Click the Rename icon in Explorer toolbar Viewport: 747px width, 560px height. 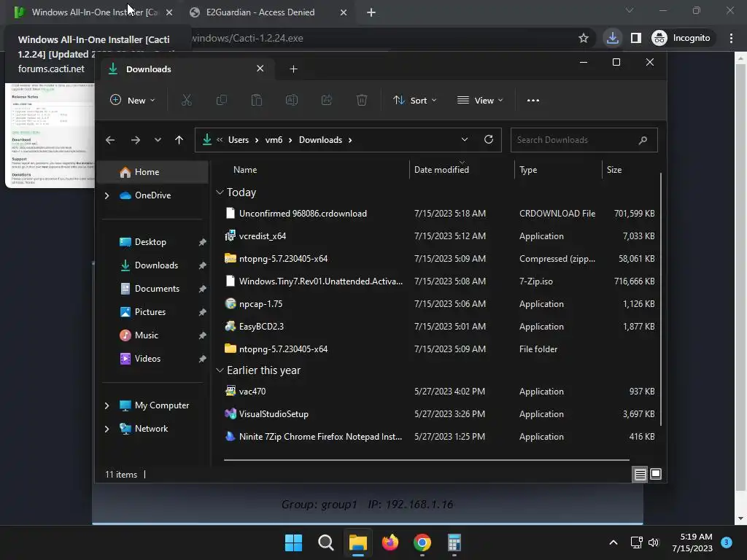[x=292, y=100]
